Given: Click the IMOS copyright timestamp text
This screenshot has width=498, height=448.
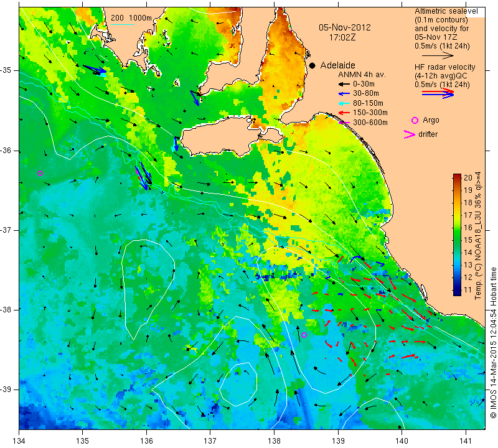Looking at the screenshot, I should pyautogui.click(x=493, y=343).
